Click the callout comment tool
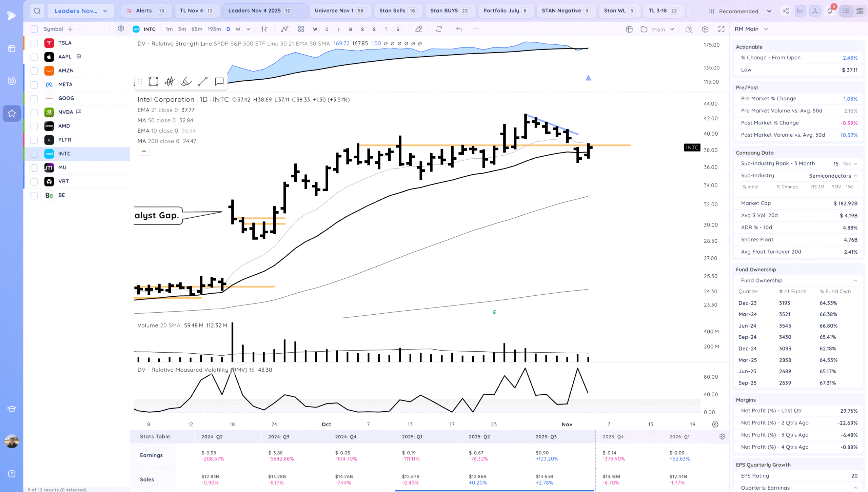This screenshot has height=492, width=868. coord(219,81)
